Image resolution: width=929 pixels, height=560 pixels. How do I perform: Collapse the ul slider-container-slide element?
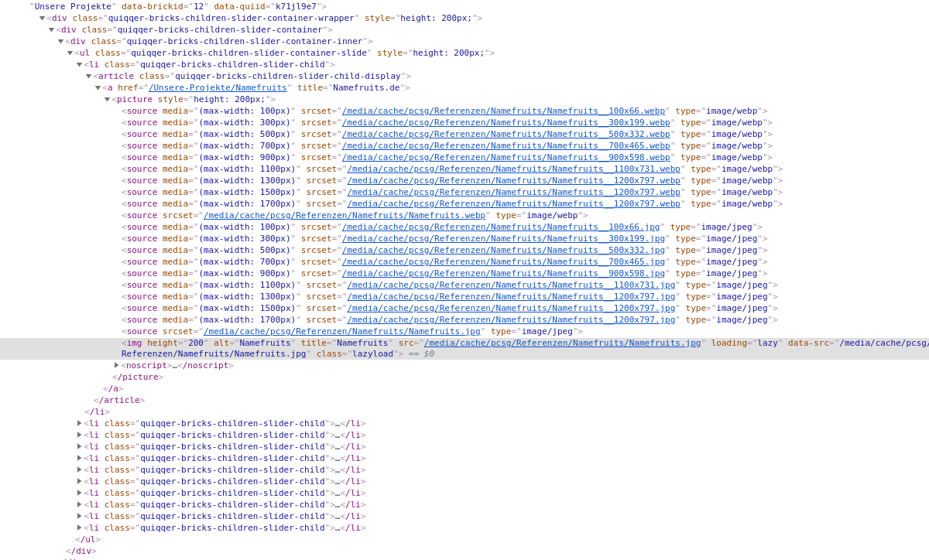click(x=70, y=53)
